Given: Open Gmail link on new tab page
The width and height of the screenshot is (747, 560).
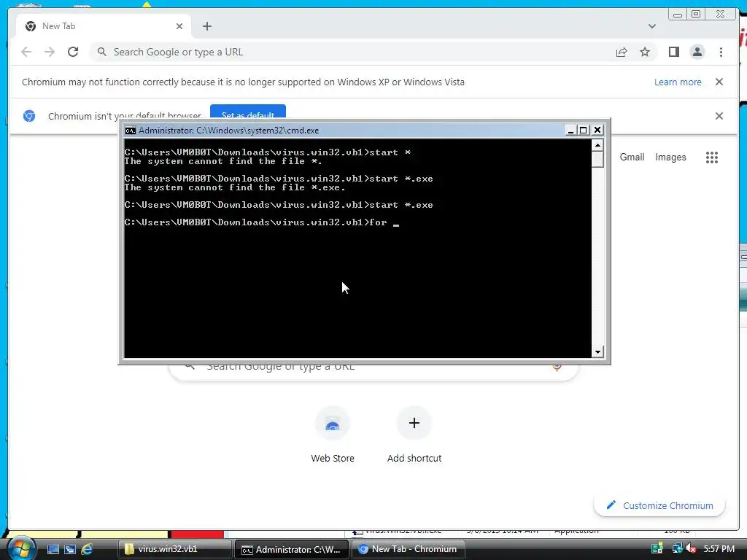Looking at the screenshot, I should (x=632, y=157).
